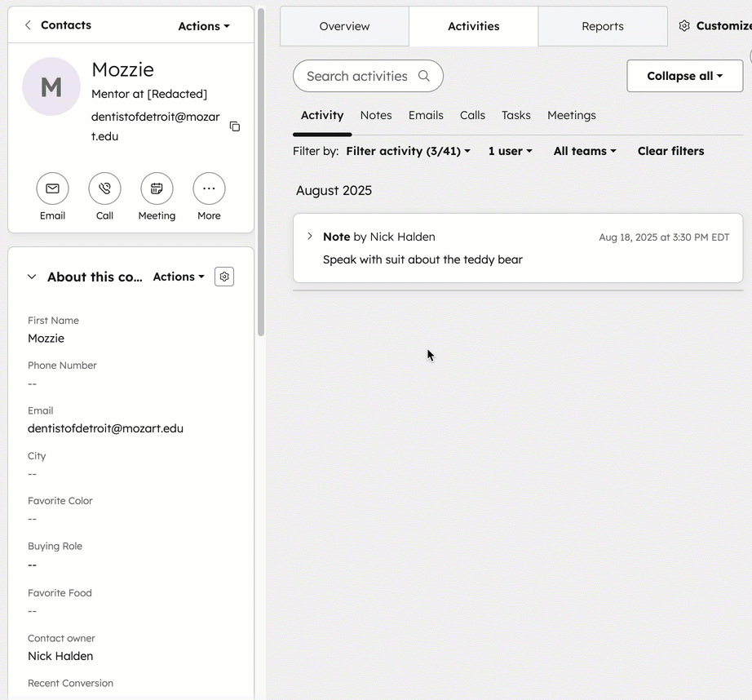Click the August 2025 month heading
The image size is (752, 700).
(334, 190)
